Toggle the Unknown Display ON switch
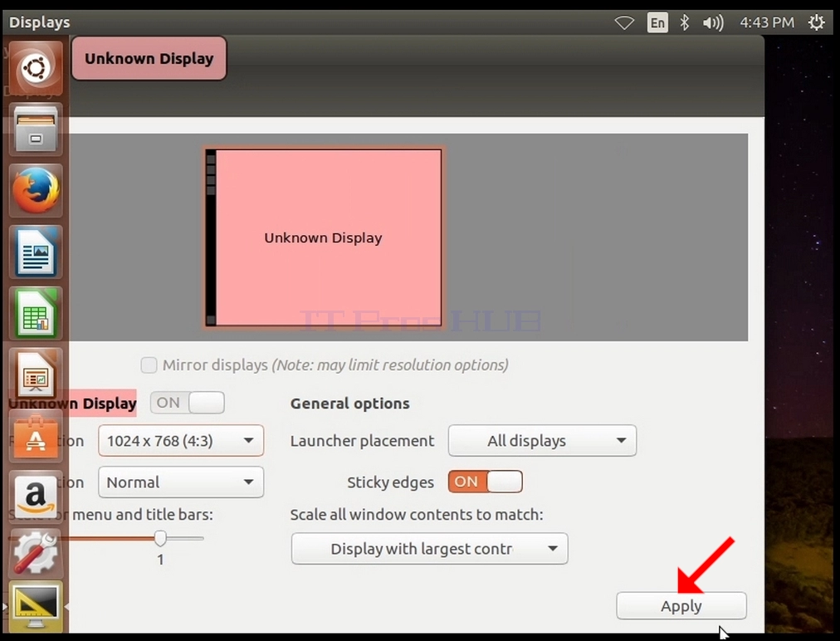 (187, 403)
